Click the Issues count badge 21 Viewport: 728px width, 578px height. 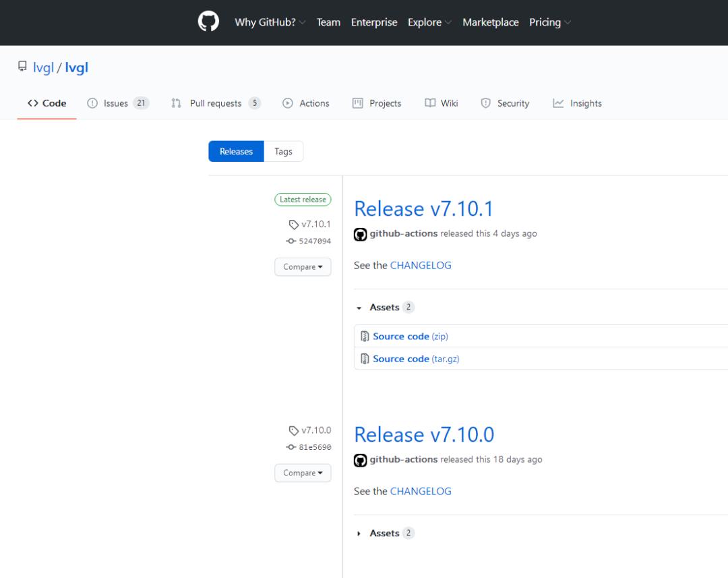pyautogui.click(x=141, y=103)
